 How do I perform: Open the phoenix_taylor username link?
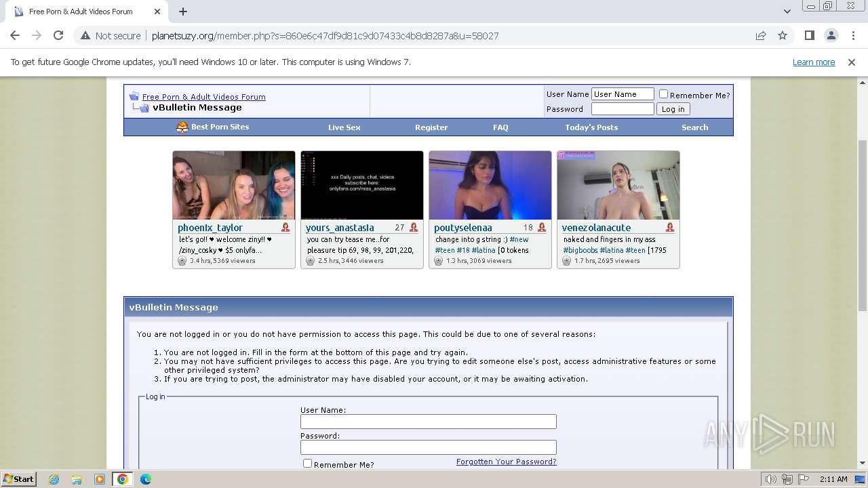(210, 228)
